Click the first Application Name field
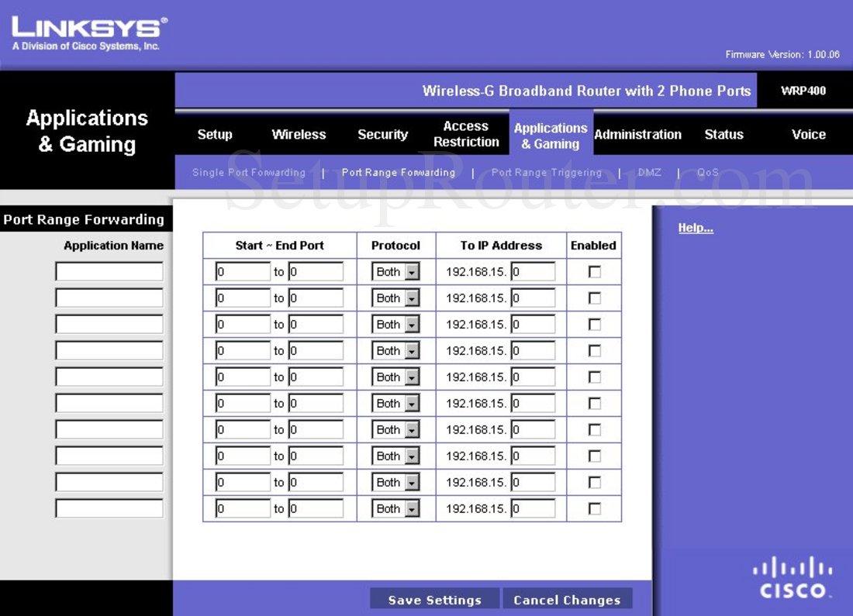The height and width of the screenshot is (616, 853). tap(108, 271)
